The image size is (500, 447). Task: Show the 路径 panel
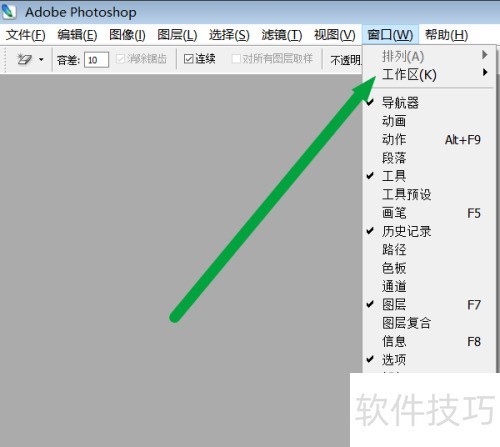tap(428, 249)
